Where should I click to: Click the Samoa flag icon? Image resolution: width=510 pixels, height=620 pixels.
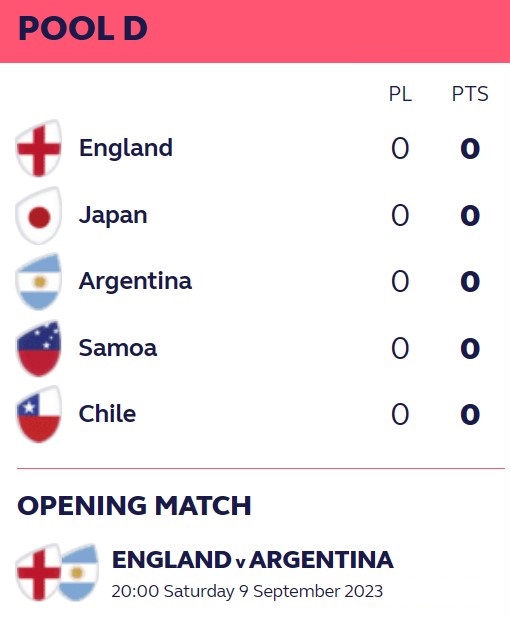click(38, 348)
